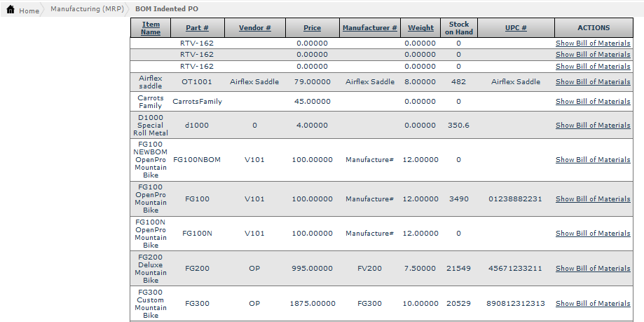644x322 pixels.
Task: Sort by Weight column header
Action: [420, 28]
